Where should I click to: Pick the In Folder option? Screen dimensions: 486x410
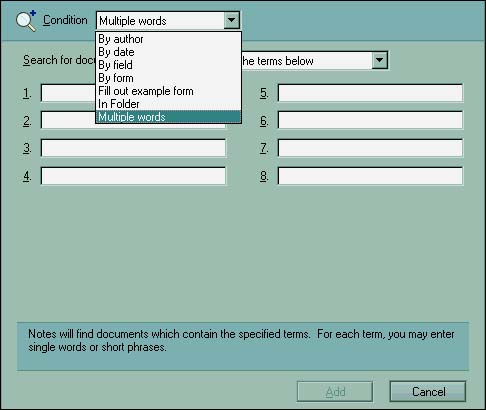pos(168,104)
